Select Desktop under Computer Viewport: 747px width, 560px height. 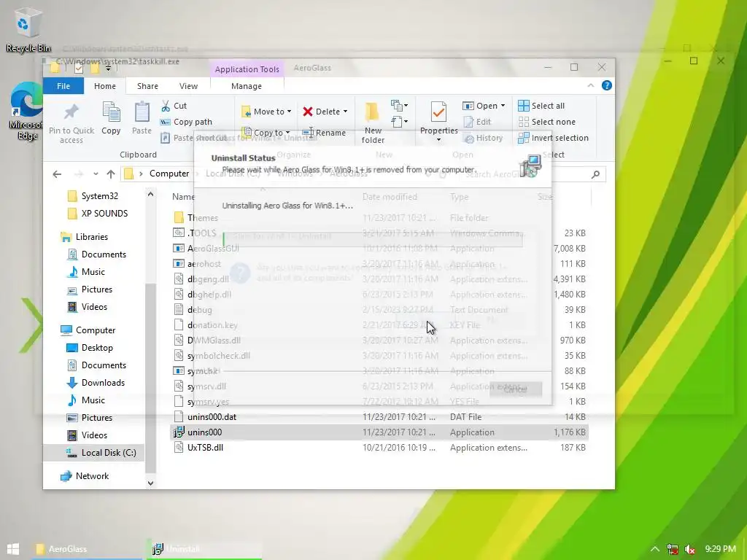coord(97,348)
